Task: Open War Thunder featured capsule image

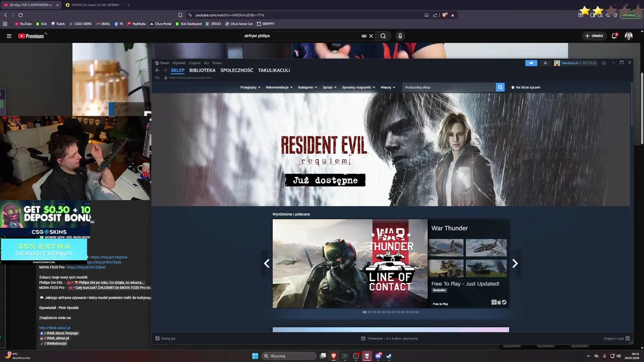Action: [350, 263]
